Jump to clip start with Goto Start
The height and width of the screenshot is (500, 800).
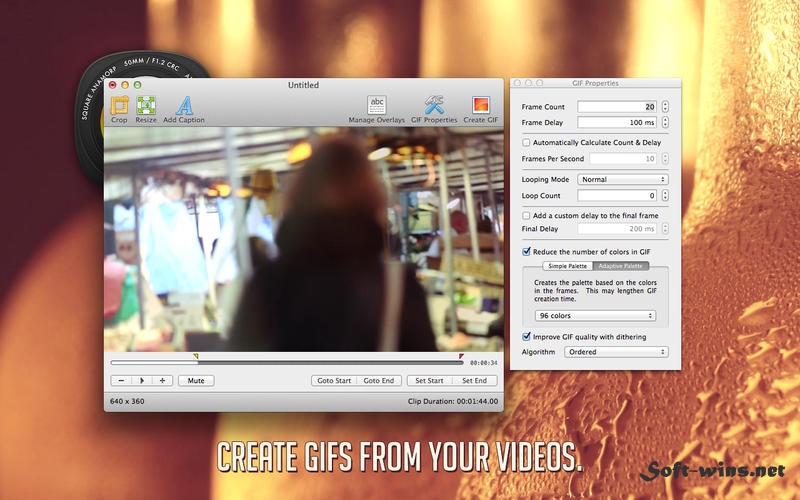pos(334,381)
